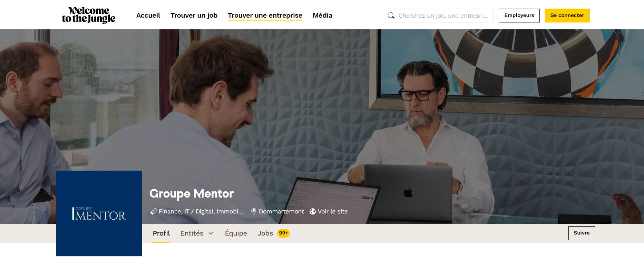Screen dimensions: 644x258
Task: Open the Jobs tab
Action: click(x=265, y=233)
